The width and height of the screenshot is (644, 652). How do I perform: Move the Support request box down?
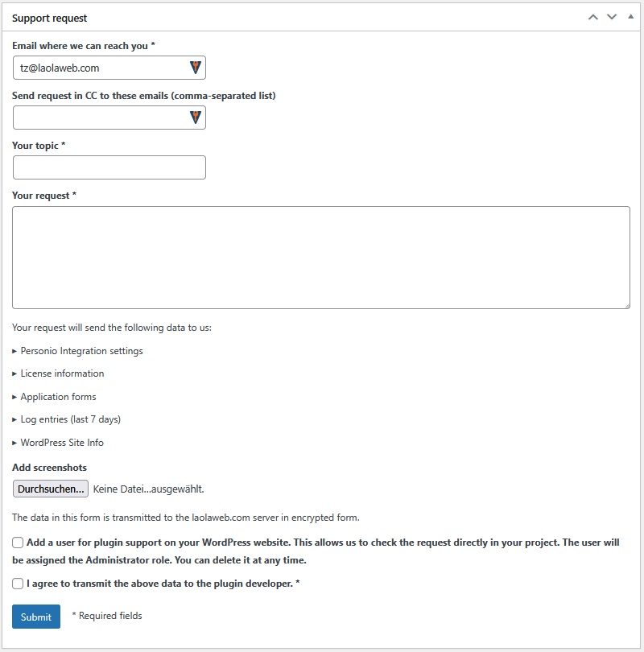(612, 17)
